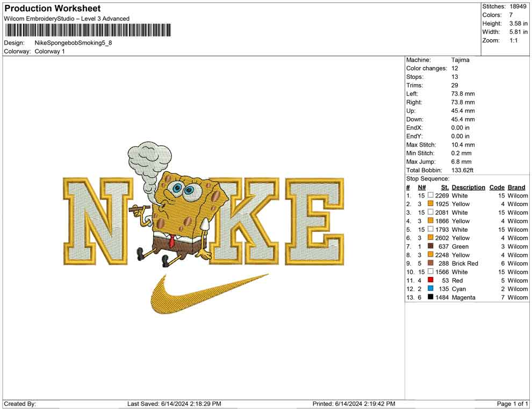Click the stitches count 18949

(x=517, y=6)
